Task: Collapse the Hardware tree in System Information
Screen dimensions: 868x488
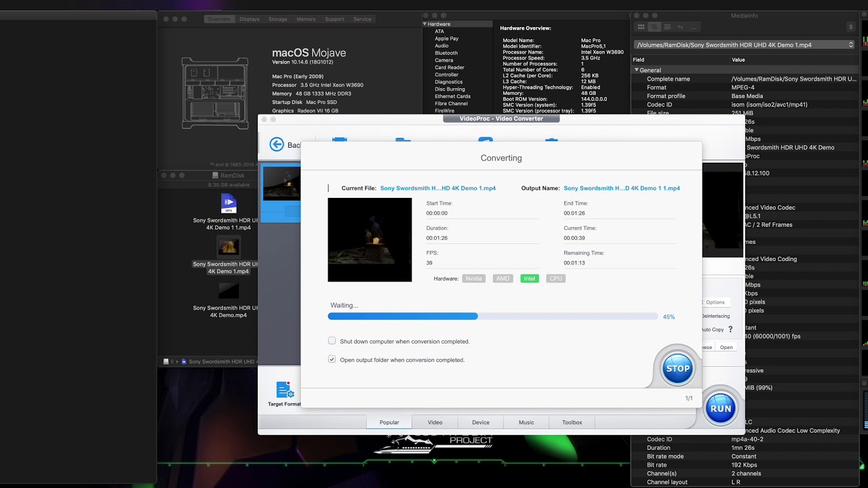Action: (425, 24)
